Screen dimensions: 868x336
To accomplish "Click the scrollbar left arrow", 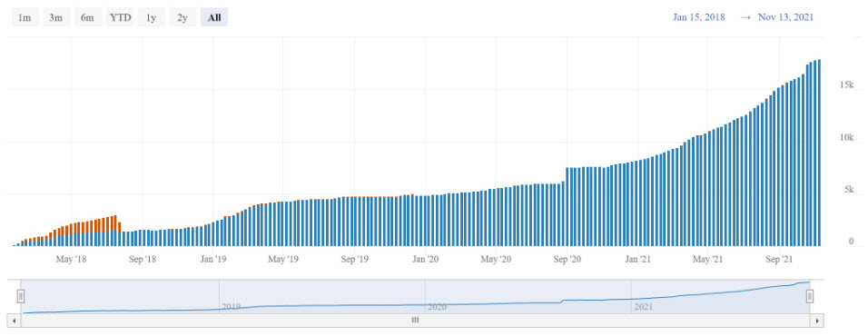I will [15, 320].
